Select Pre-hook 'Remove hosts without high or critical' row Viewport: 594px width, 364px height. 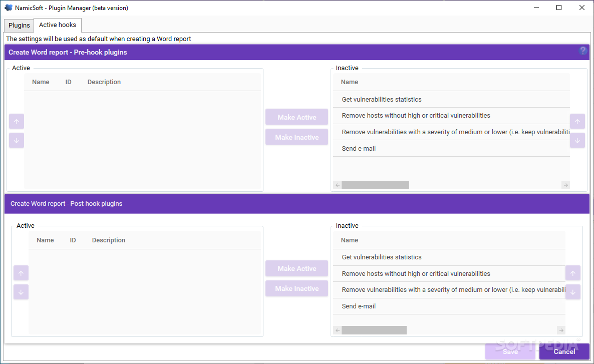[x=452, y=116]
